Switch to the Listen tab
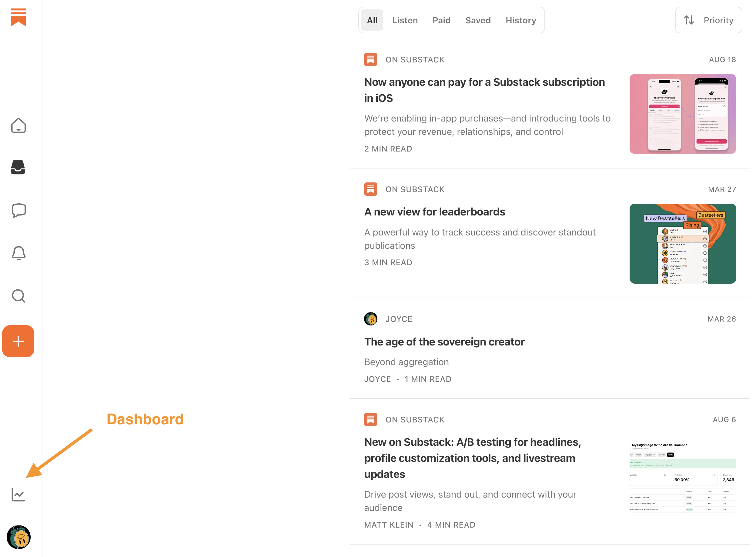This screenshot has height=557, width=756. click(405, 20)
